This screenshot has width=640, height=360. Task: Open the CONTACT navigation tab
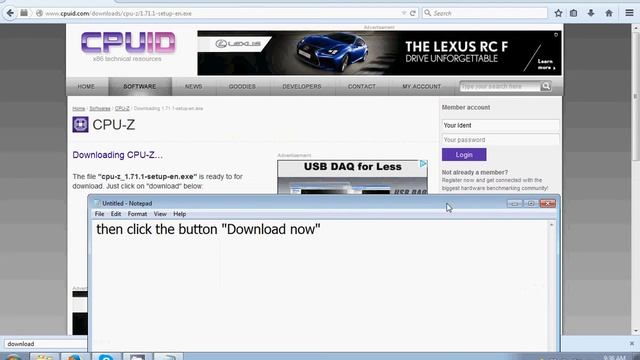(362, 87)
